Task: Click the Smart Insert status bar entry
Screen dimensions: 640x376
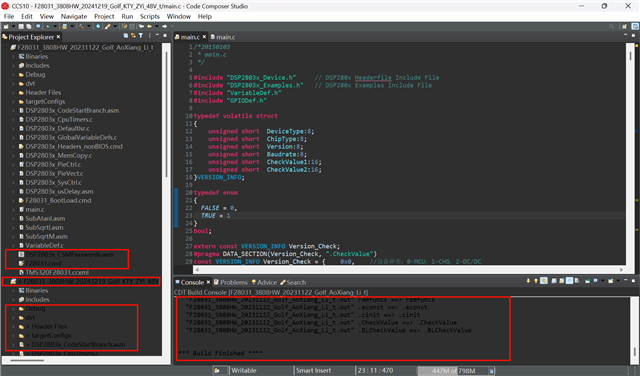Action: (x=313, y=371)
